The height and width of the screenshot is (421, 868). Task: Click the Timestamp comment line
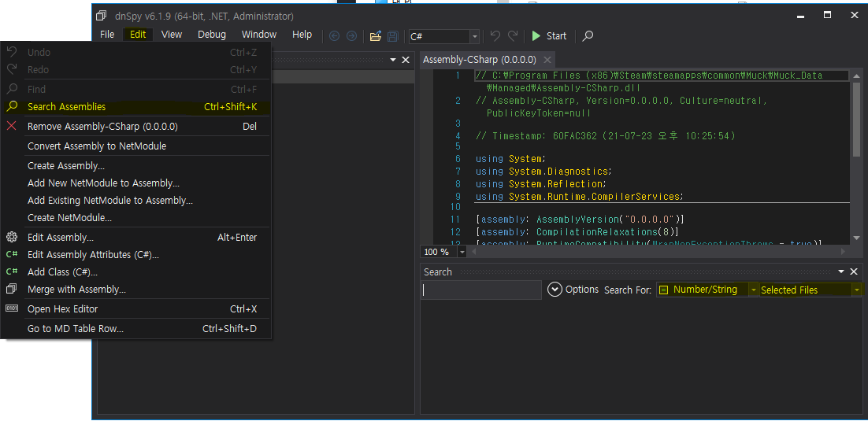605,136
